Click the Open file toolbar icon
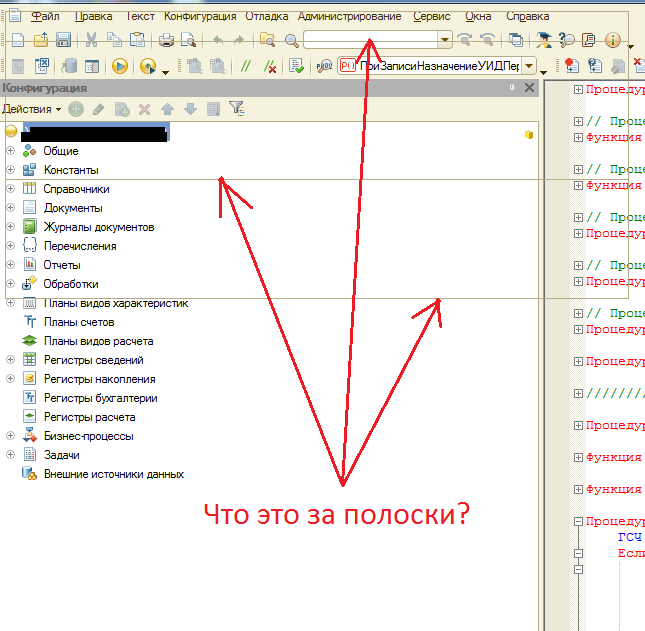 click(x=41, y=40)
